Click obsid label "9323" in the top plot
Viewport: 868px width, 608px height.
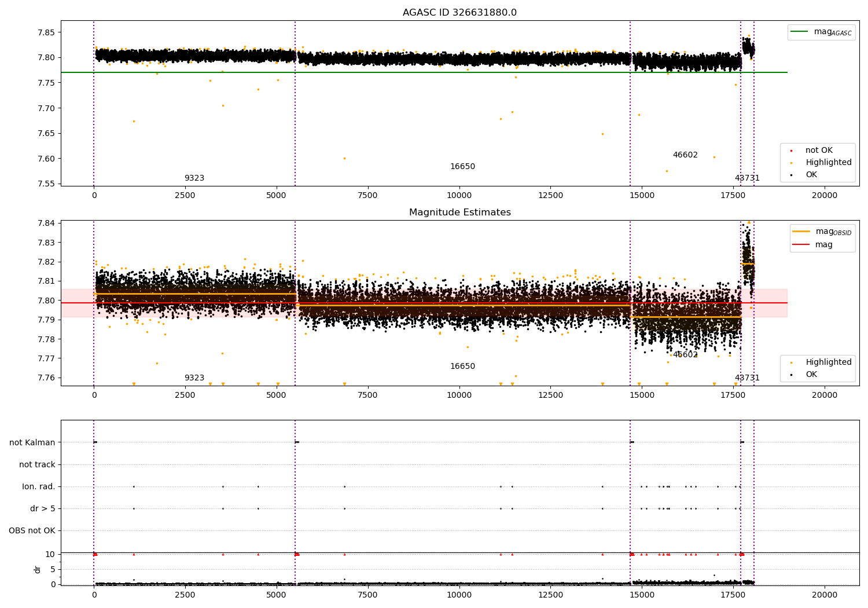194,178
